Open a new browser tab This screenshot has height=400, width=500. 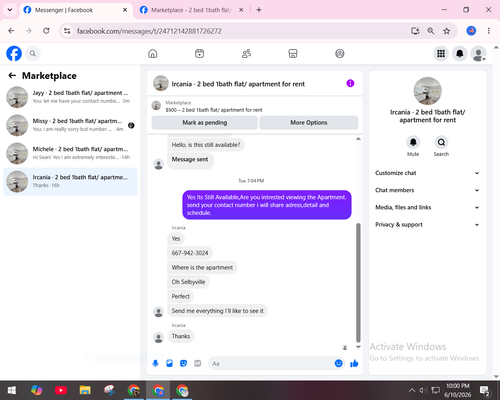[x=259, y=10]
